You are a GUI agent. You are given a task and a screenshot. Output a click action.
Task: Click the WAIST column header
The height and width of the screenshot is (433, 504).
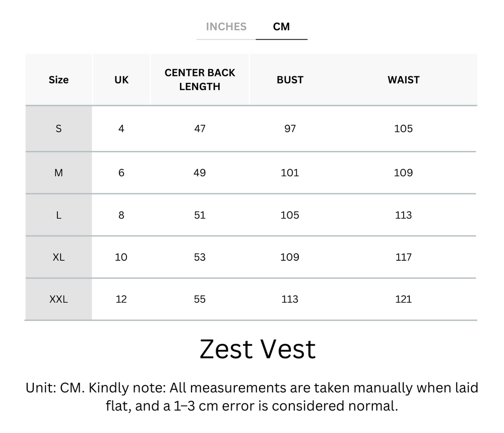point(403,80)
